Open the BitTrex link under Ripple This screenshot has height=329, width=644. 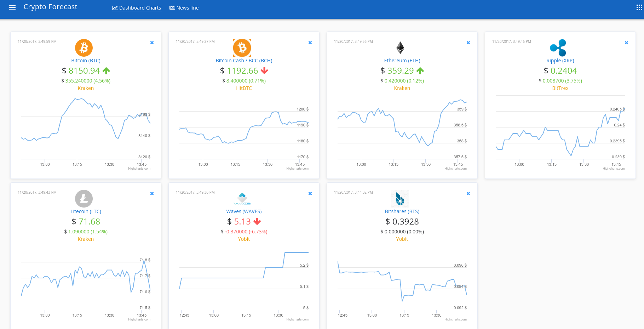point(560,88)
